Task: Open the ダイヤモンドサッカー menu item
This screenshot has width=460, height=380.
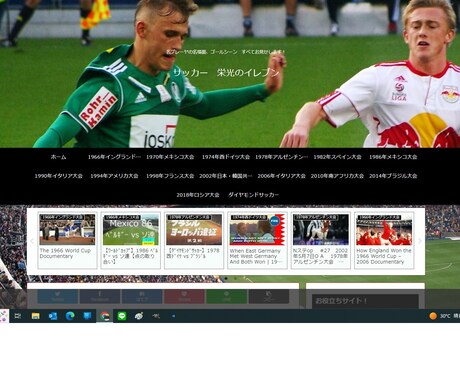Action: (x=253, y=195)
